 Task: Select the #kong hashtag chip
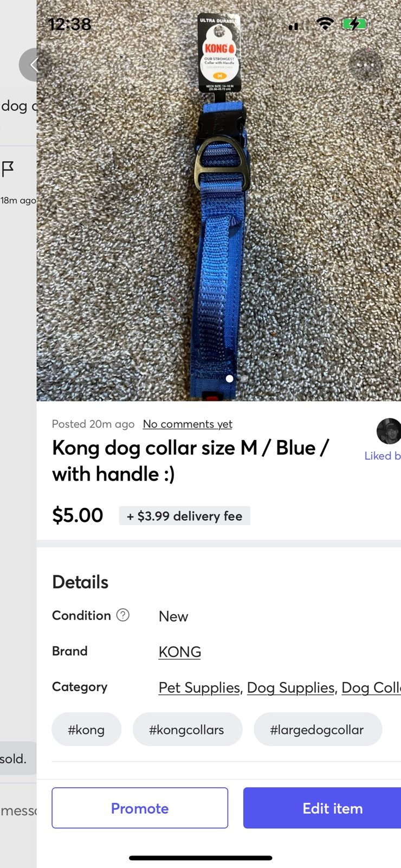[x=86, y=729]
